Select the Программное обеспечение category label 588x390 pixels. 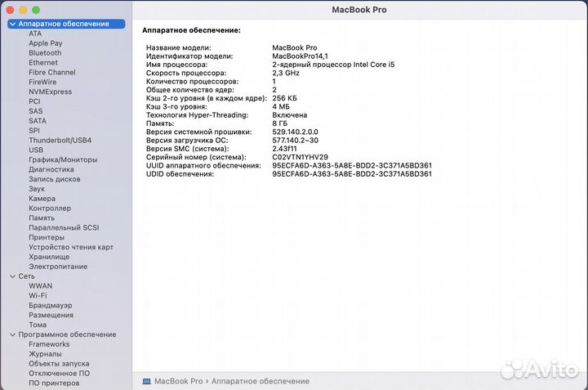point(67,334)
